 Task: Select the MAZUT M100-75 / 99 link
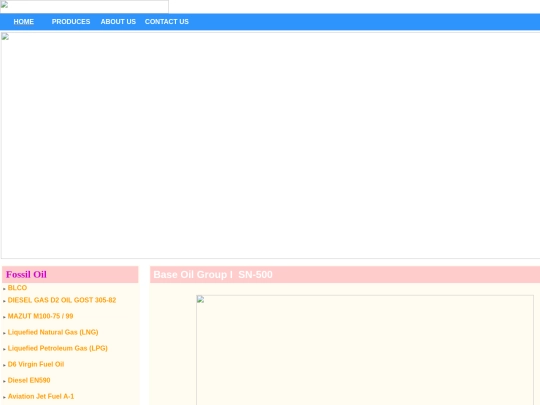(x=41, y=316)
